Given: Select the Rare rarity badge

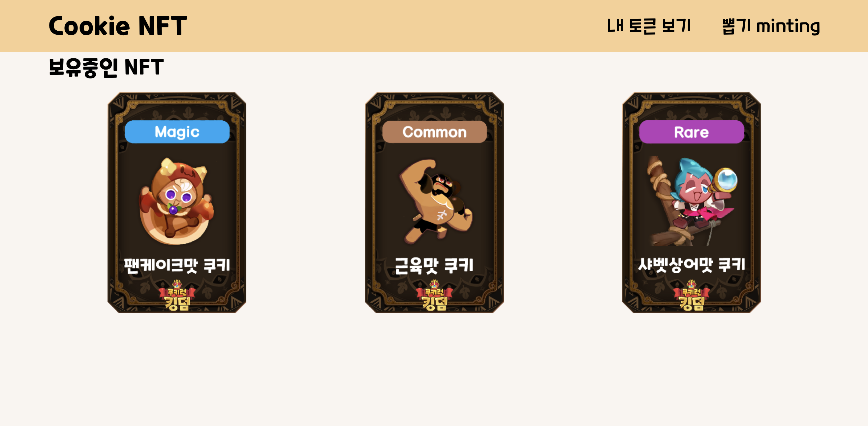Looking at the screenshot, I should (692, 132).
